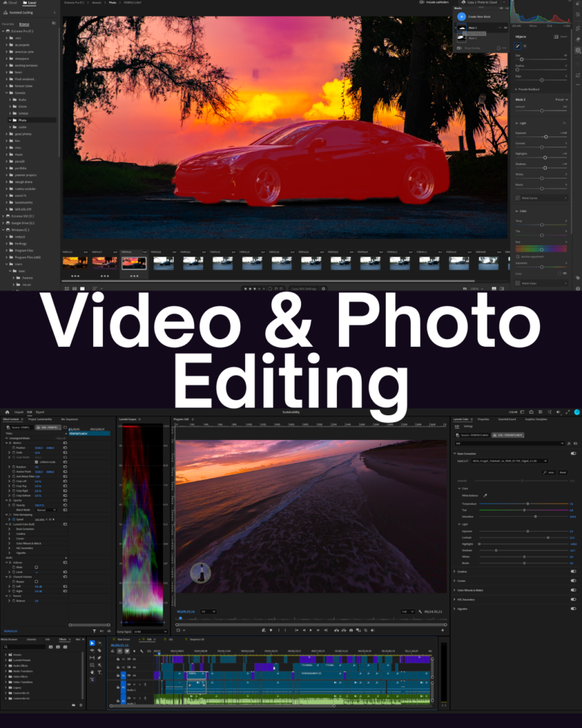Adjust the Exposure slider in Lightroom Light section
582x728 pixels.
tap(546, 137)
